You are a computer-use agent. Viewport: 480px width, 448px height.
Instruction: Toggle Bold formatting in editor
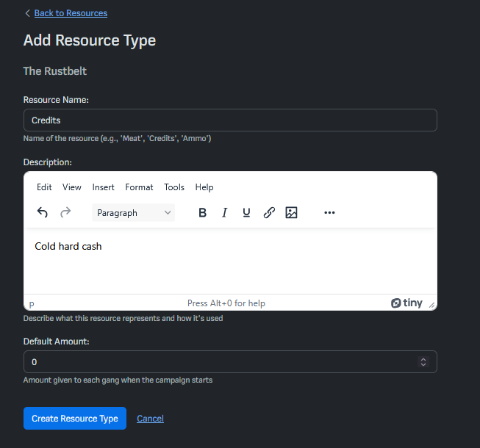click(x=203, y=213)
